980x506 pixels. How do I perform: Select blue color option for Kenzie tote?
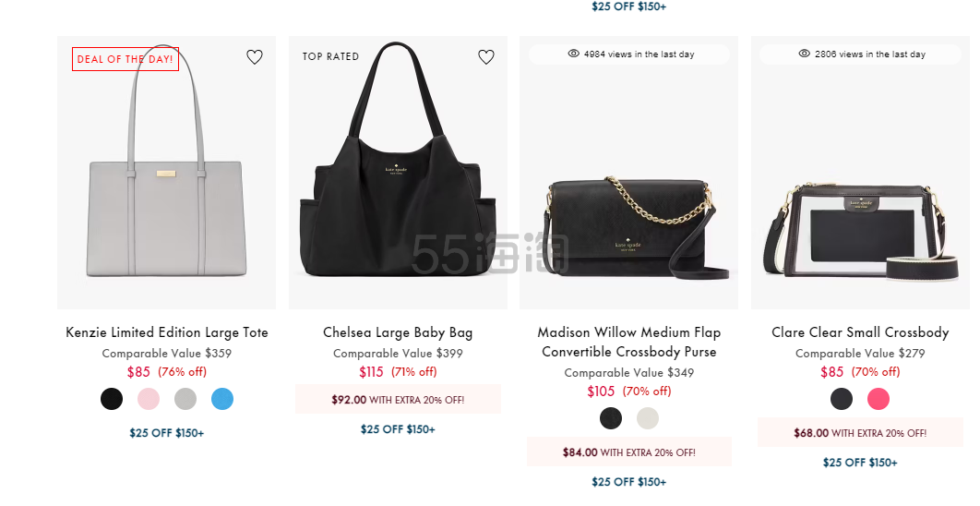tap(222, 398)
